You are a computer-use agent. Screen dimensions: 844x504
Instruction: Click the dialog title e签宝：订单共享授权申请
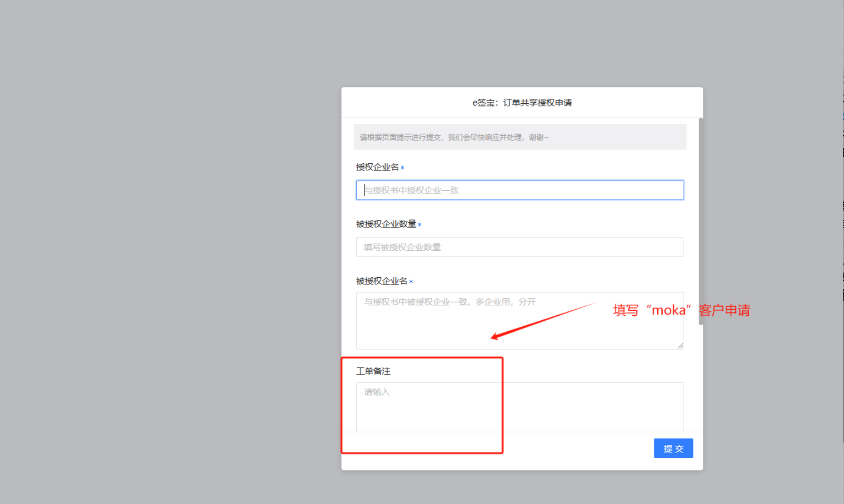522,103
